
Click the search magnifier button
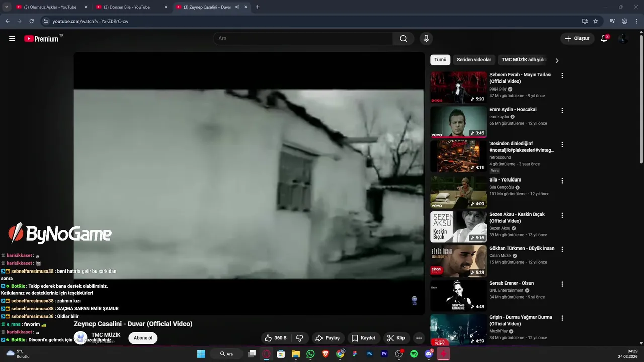tap(404, 39)
